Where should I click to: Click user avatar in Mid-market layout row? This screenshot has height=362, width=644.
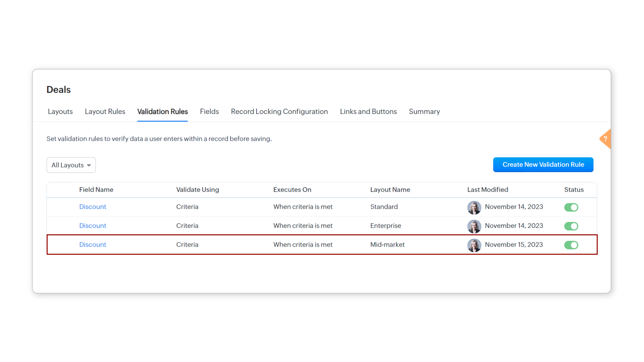pos(474,245)
